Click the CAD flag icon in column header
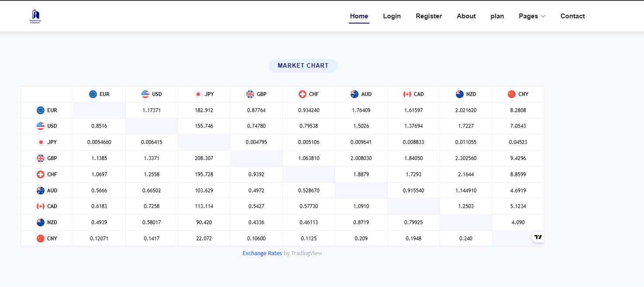Image resolution: width=644 pixels, height=287 pixels. pyautogui.click(x=407, y=94)
